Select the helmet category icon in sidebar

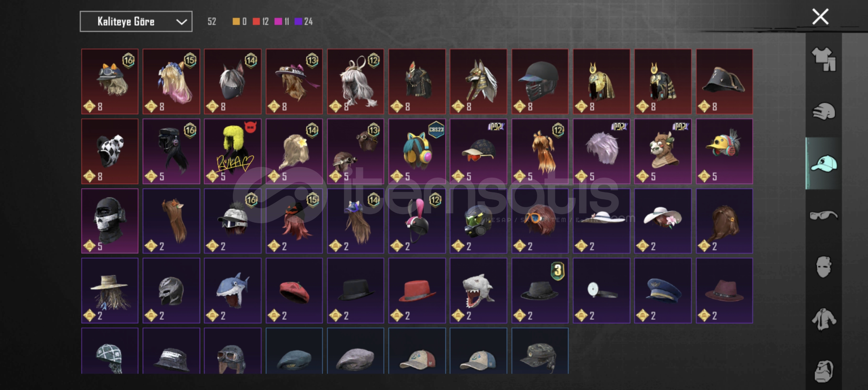coord(824,111)
